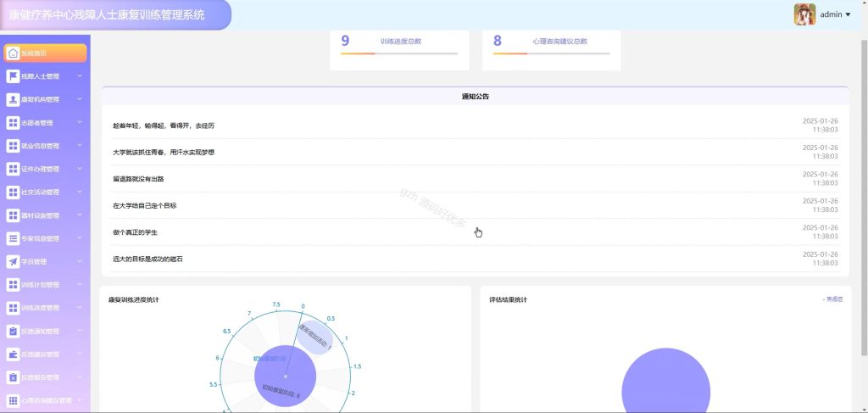Image resolution: width=868 pixels, height=413 pixels.
Task: Open notice 在大学给自己定个目标
Action: click(144, 205)
